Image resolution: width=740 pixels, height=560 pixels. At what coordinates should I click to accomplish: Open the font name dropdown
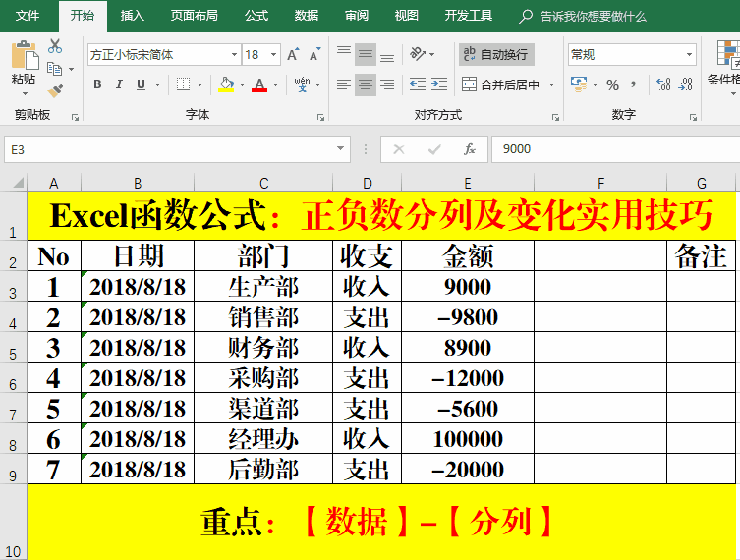(234, 55)
